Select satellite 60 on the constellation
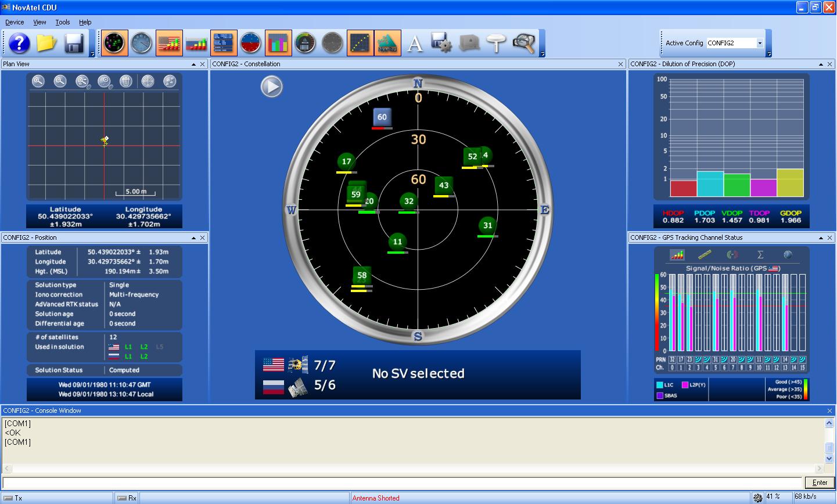This screenshot has width=837, height=504. coord(382,117)
